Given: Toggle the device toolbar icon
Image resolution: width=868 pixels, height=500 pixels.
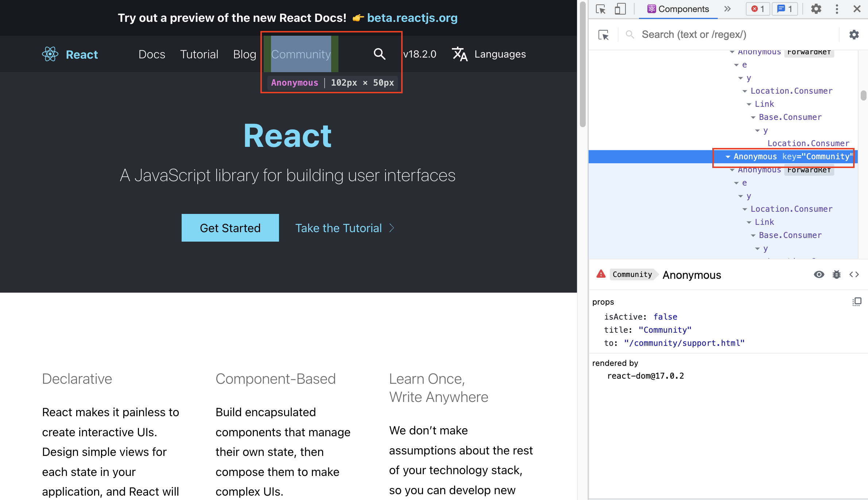Looking at the screenshot, I should [x=620, y=9].
